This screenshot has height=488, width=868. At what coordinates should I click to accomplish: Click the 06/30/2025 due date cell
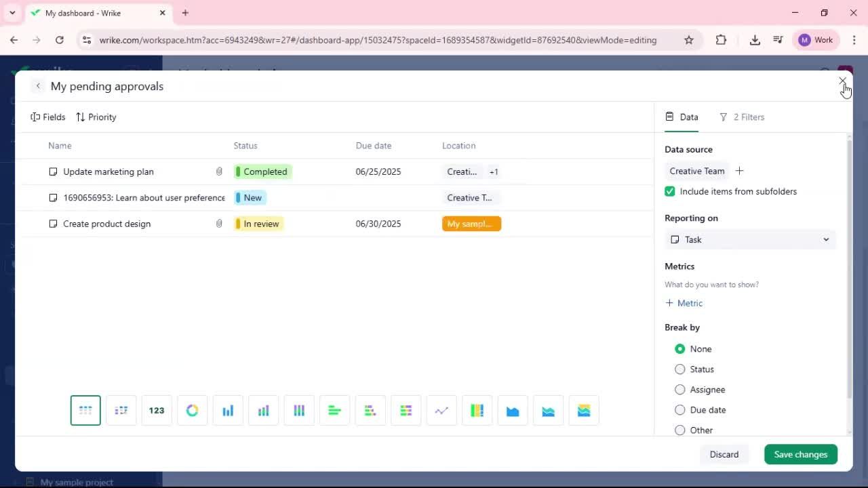click(x=378, y=224)
